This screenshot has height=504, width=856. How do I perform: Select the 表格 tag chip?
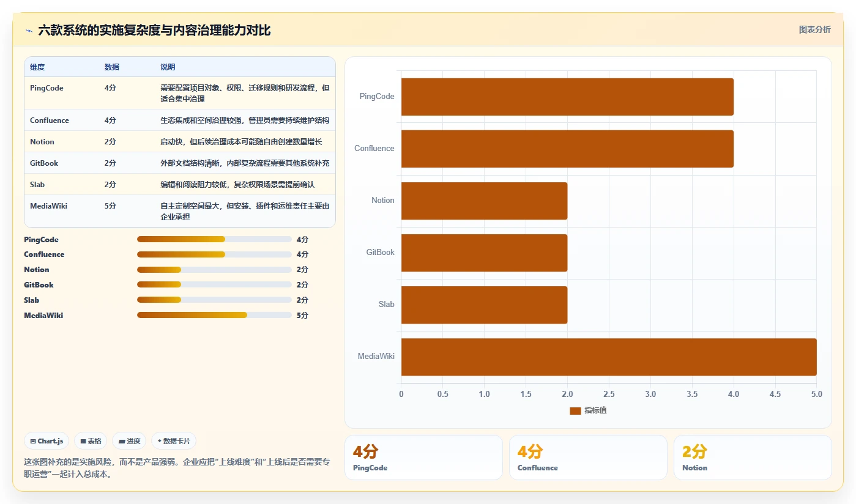click(x=91, y=441)
